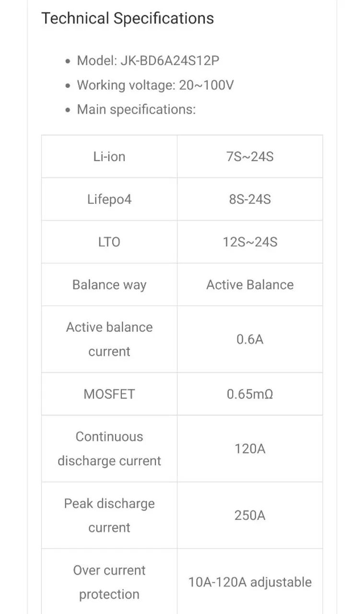Select the Continuous discharge current label
364x614 pixels.
click(109, 449)
